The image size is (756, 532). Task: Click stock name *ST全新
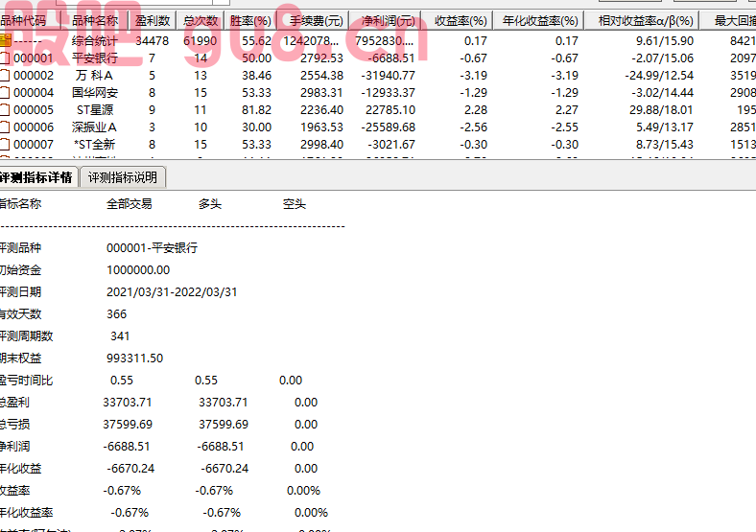point(94,145)
